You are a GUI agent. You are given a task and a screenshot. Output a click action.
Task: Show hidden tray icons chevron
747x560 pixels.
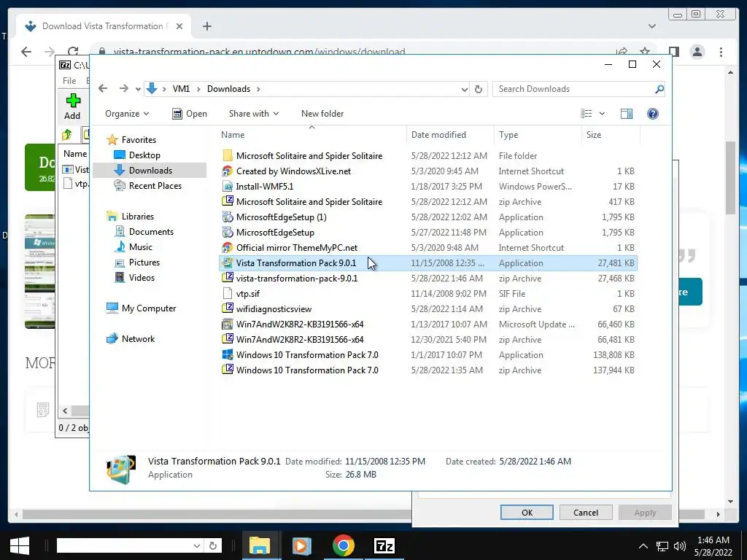(x=643, y=546)
